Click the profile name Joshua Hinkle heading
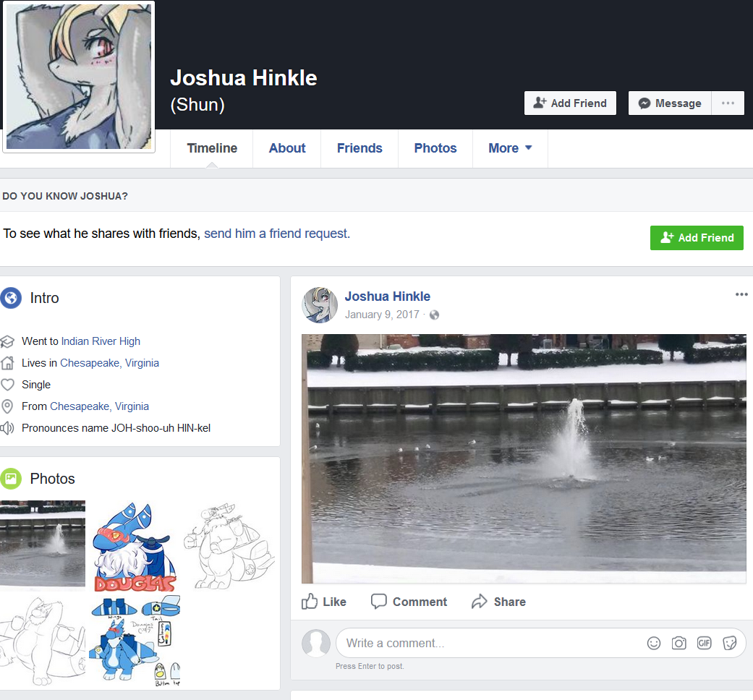 pos(244,78)
